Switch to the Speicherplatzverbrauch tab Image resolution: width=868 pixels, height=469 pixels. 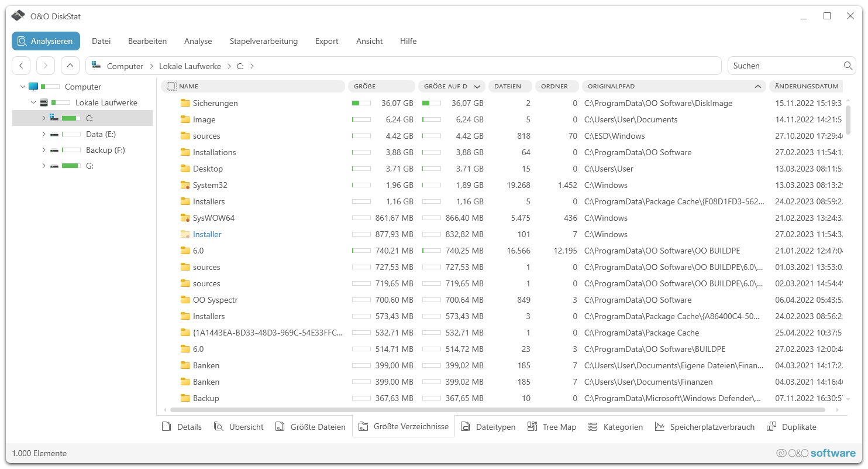(x=705, y=427)
